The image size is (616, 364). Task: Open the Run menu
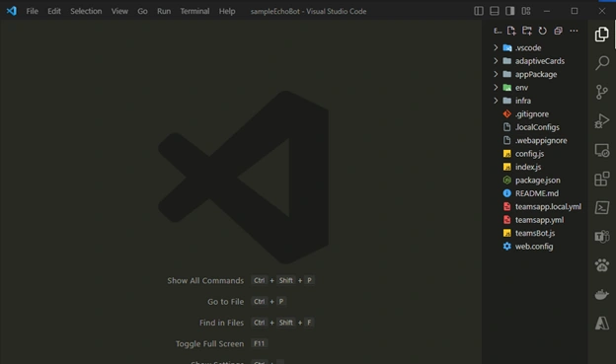(x=164, y=11)
